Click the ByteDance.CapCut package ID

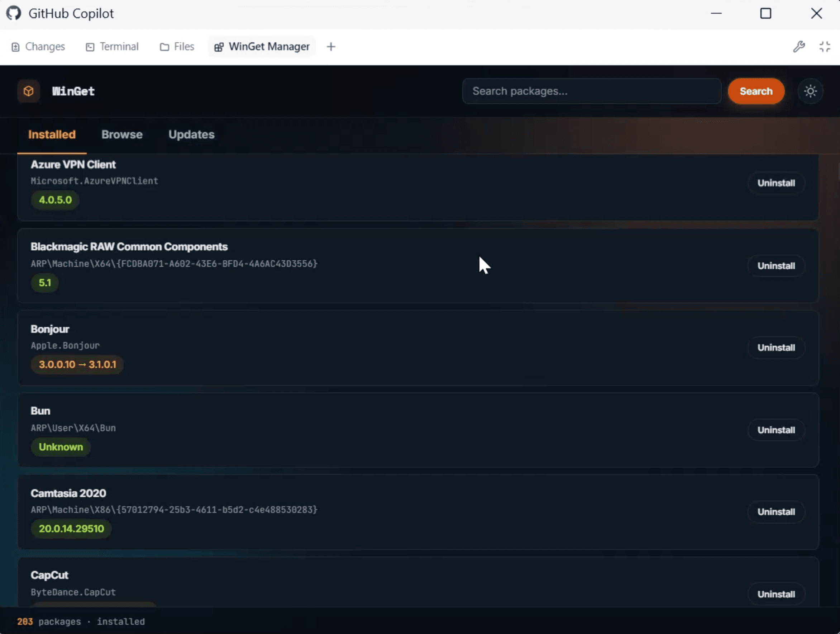click(73, 592)
